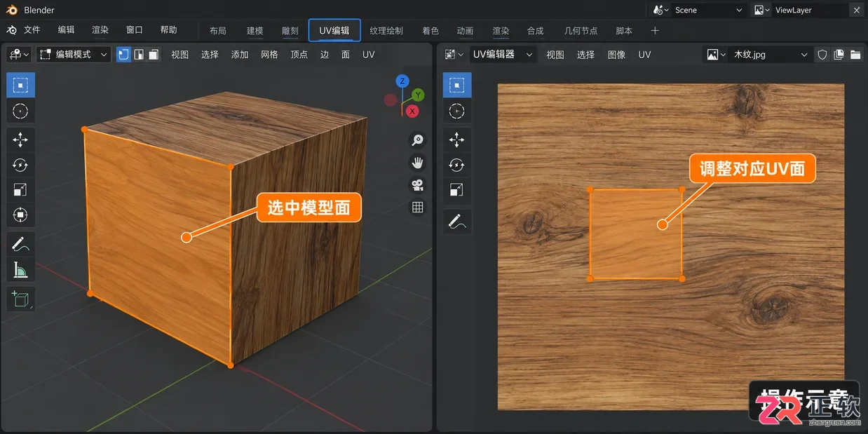Image resolution: width=868 pixels, height=434 pixels.
Task: Select the Scale tool in UV editor
Action: [x=457, y=190]
